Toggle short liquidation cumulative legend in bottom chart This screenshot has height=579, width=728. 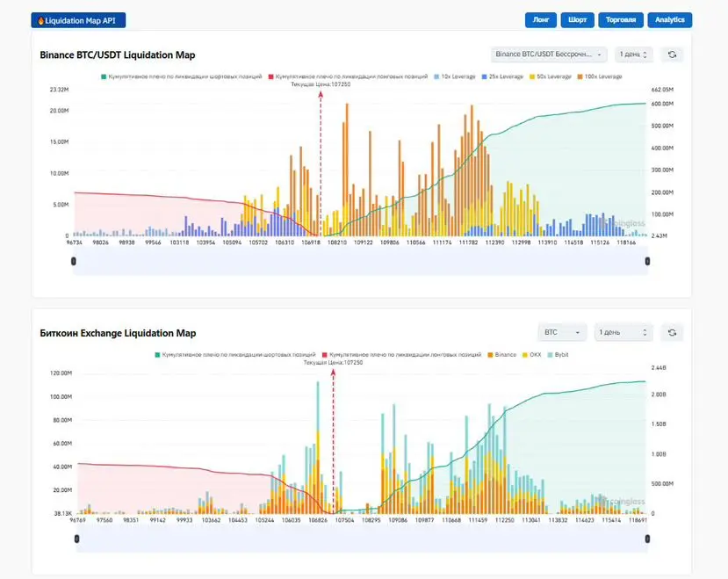(235, 355)
